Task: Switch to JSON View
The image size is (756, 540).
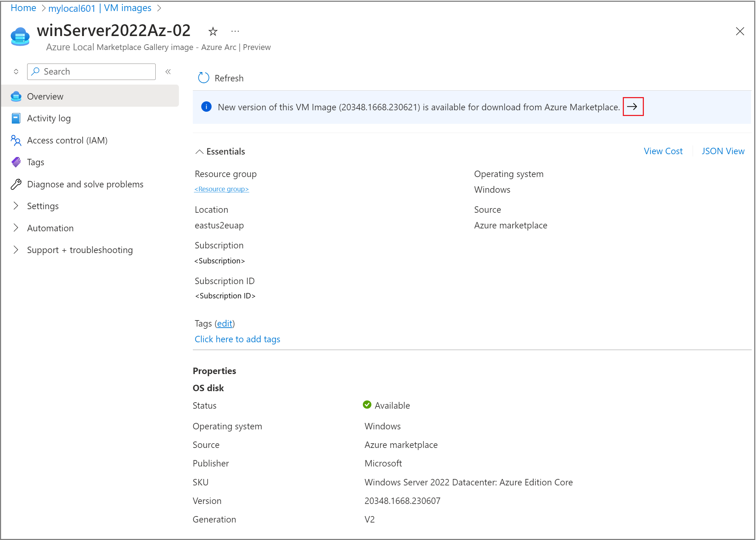Action: click(723, 151)
